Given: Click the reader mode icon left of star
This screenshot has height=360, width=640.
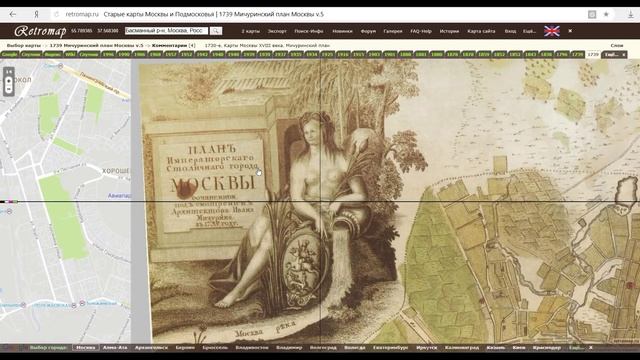Looking at the screenshot, I should (592, 14).
